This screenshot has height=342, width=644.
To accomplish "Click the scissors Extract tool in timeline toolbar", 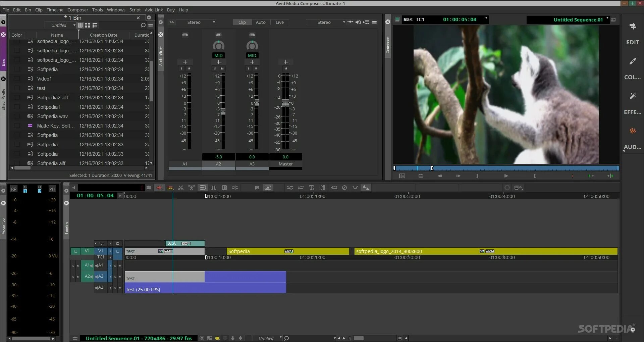I will click(x=181, y=188).
